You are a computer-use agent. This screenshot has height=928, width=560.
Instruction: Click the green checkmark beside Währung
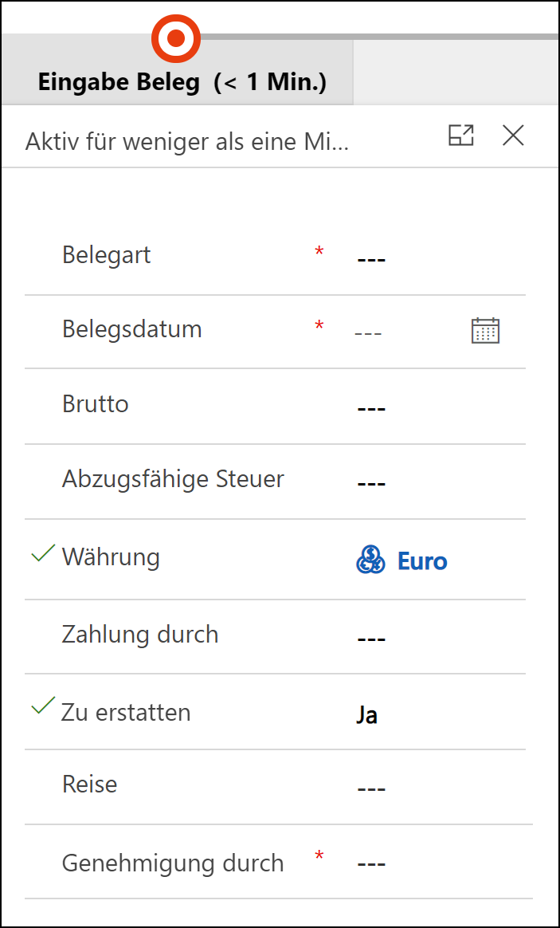click(43, 553)
